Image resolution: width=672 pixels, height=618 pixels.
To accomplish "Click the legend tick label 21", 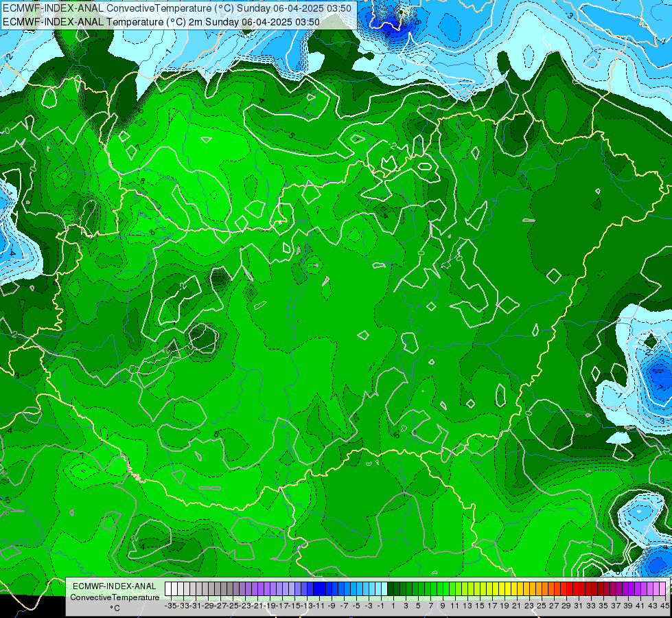I will (516, 606).
